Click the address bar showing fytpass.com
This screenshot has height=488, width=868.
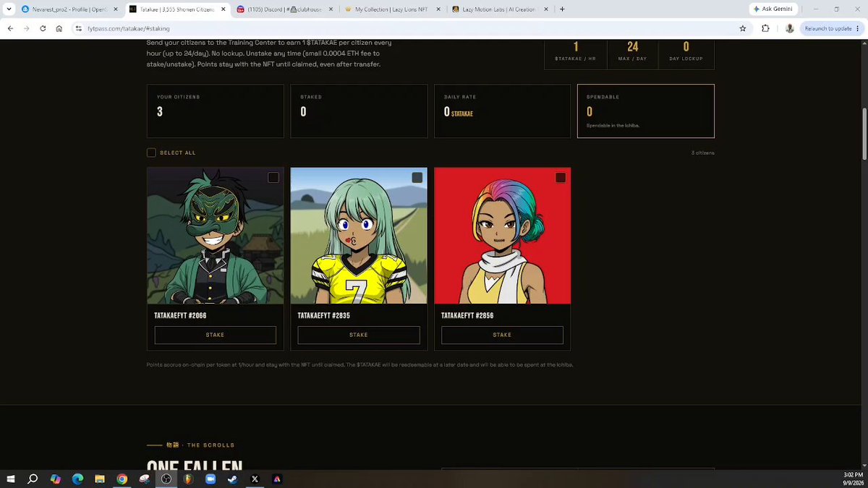[x=405, y=28]
